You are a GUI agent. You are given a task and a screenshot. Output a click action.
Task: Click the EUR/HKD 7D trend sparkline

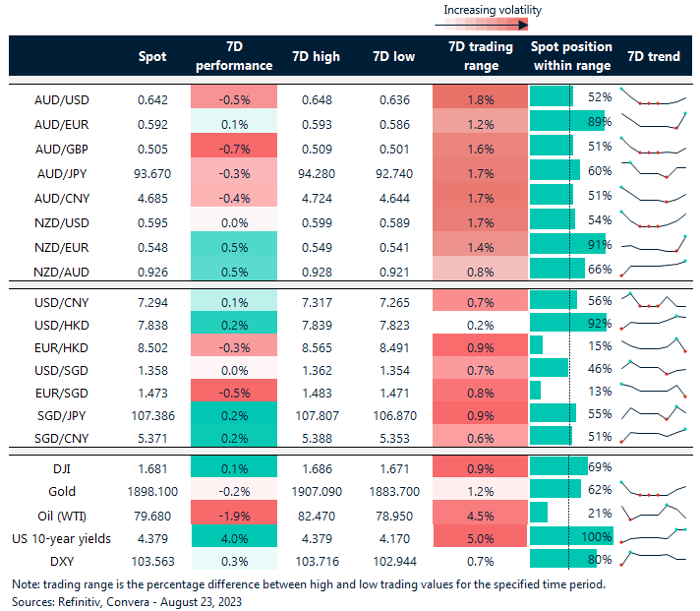(x=653, y=345)
